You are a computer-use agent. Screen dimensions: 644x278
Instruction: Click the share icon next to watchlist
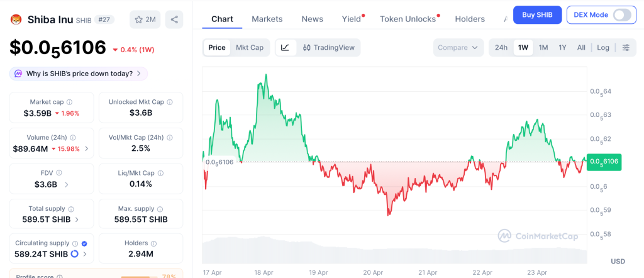(x=174, y=19)
